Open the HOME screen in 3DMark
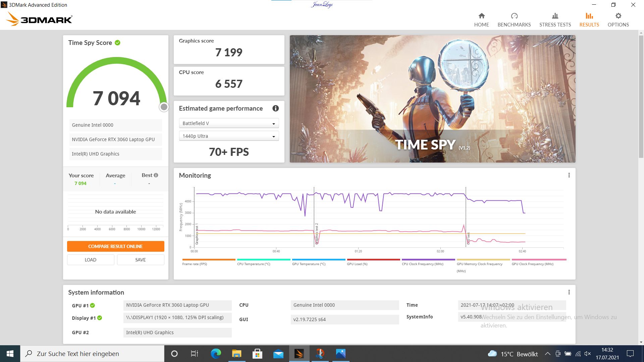The image size is (644, 362). [x=481, y=19]
